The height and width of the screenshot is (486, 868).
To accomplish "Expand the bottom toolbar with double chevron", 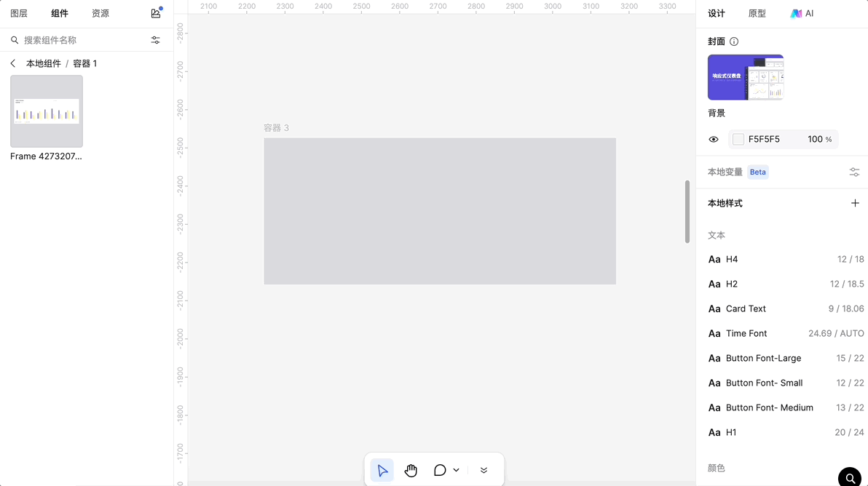I will pyautogui.click(x=484, y=470).
